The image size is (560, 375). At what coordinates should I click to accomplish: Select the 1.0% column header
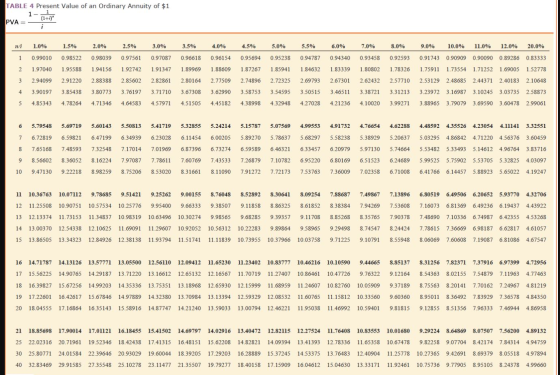click(40, 46)
